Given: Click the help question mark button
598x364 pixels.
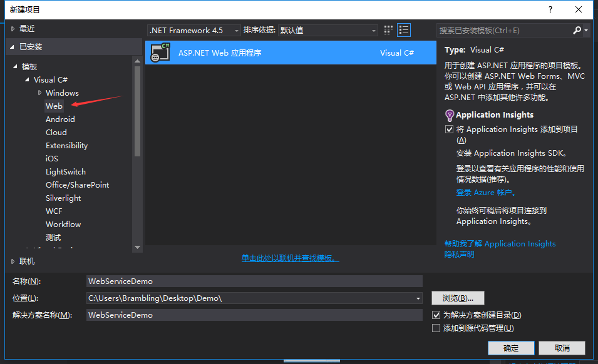Looking at the screenshot, I should coord(550,9).
